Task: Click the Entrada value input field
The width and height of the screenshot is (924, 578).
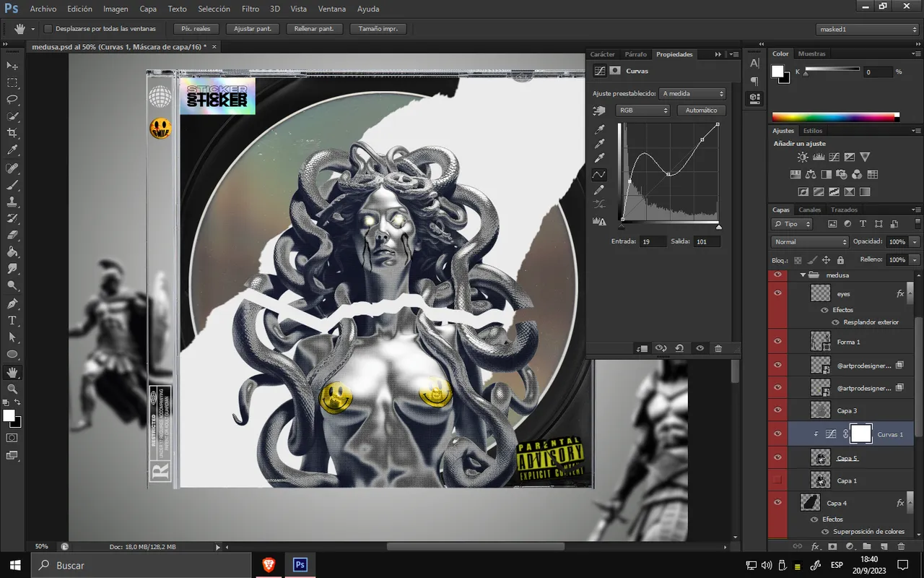Action: click(x=653, y=241)
